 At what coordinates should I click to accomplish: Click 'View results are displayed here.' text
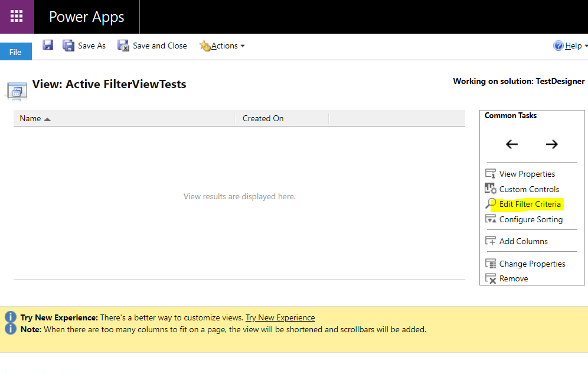coord(240,196)
